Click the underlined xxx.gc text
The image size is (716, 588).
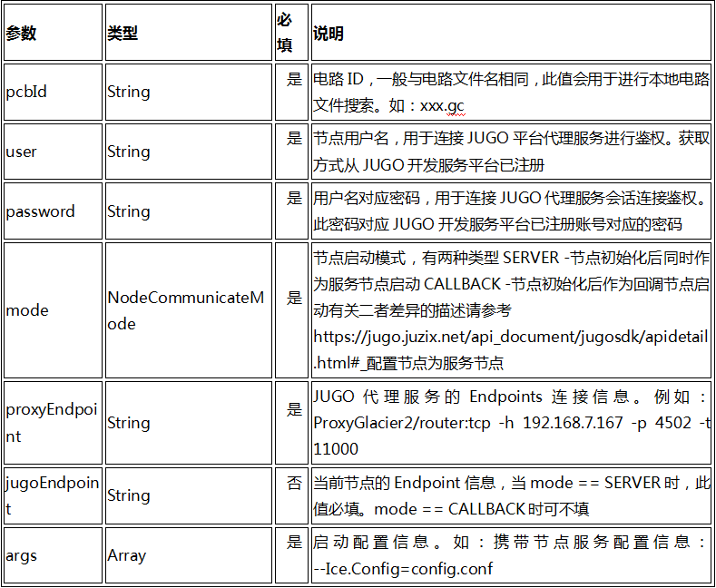(x=442, y=106)
